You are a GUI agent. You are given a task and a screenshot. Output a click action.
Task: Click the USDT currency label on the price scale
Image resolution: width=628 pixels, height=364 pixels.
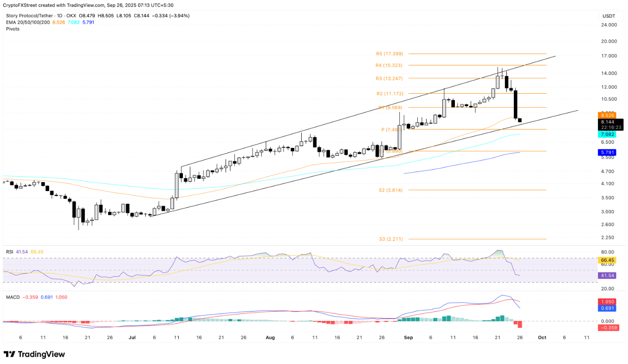click(609, 15)
